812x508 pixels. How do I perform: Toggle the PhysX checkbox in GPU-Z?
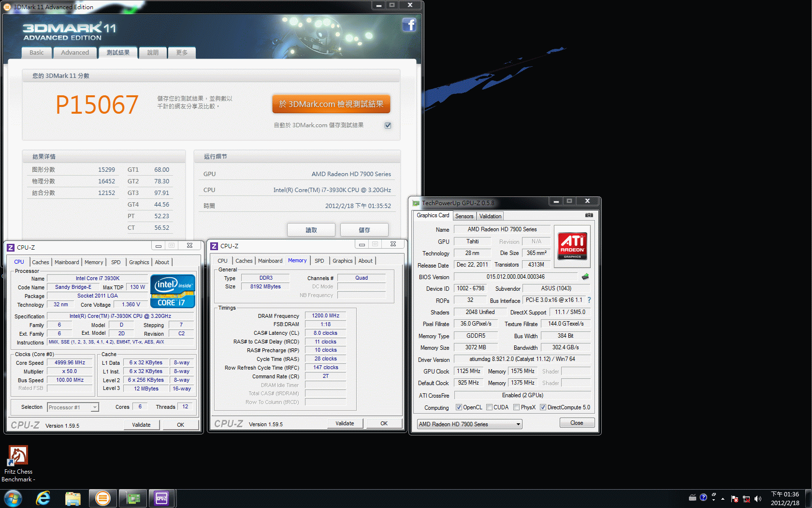coord(516,407)
